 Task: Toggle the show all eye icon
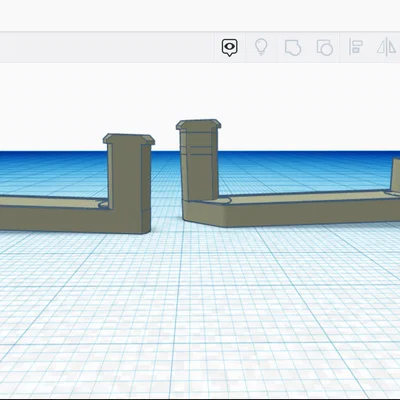(229, 47)
